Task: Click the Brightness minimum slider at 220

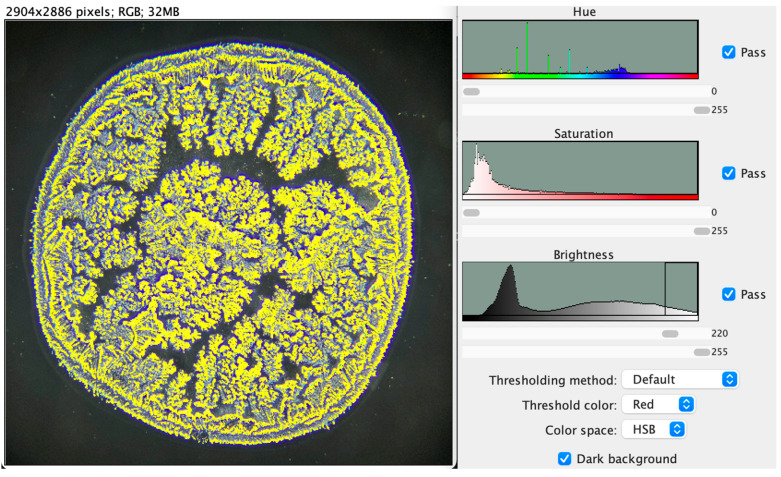Action: coord(670,334)
